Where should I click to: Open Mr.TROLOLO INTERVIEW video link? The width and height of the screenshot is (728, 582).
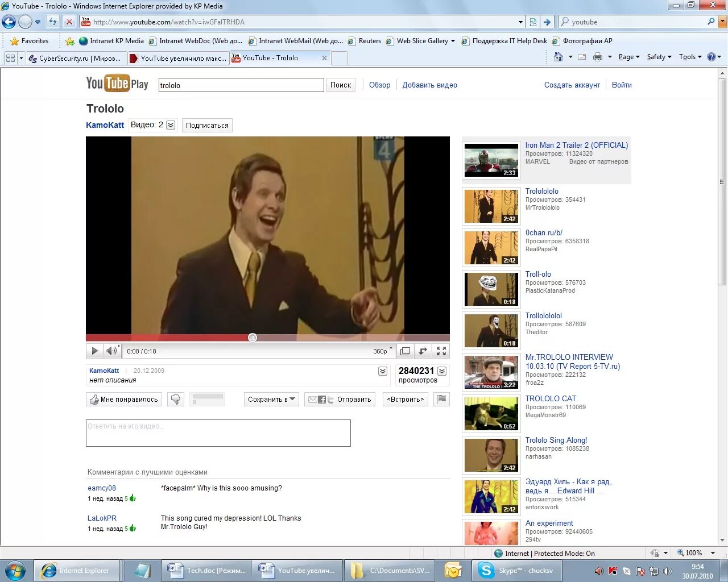573,361
